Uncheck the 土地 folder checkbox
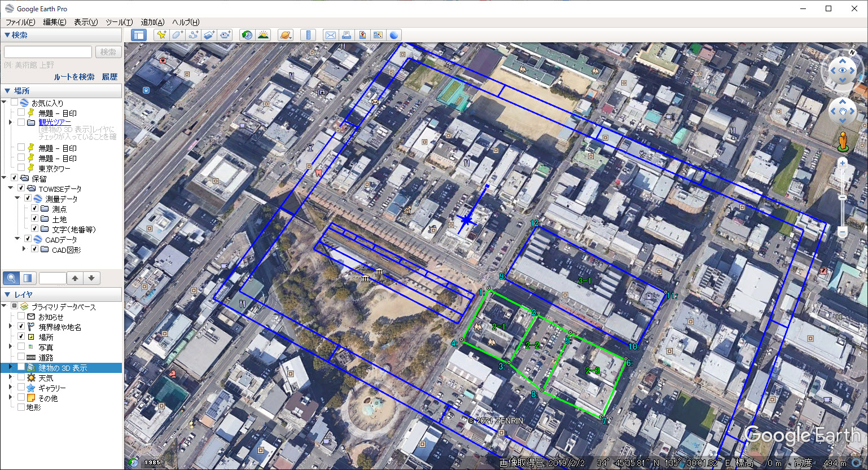868x470 pixels. click(x=34, y=219)
